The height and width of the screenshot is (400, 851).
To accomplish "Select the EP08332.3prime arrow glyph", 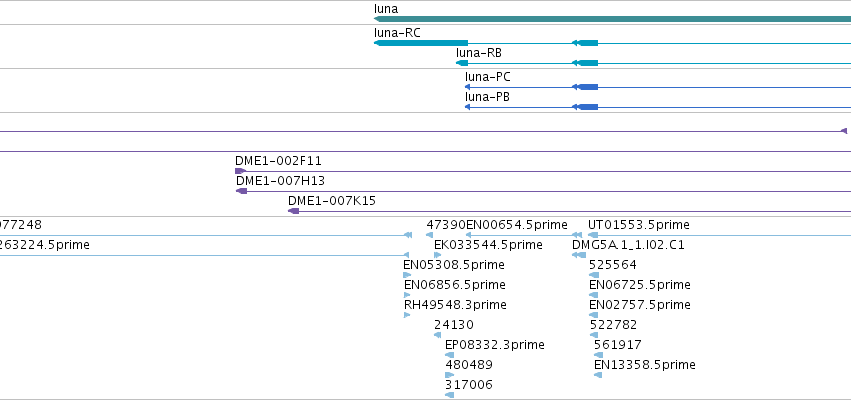I will coord(449,355).
